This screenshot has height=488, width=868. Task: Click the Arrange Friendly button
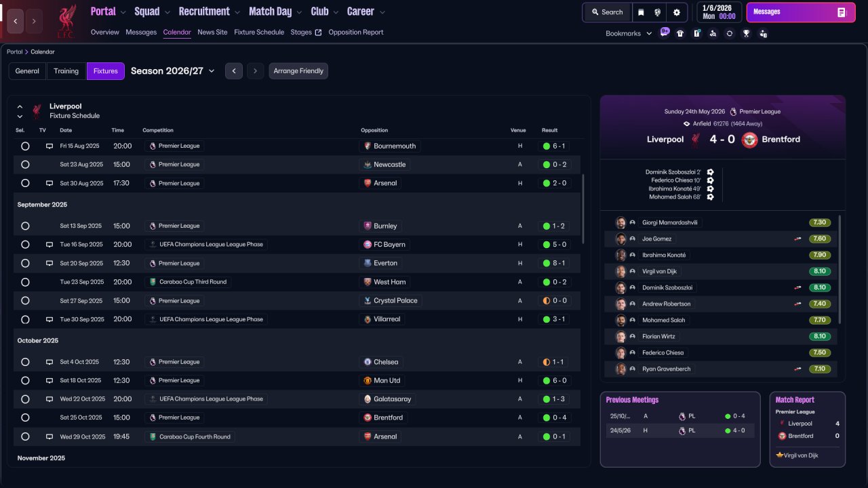pos(298,71)
